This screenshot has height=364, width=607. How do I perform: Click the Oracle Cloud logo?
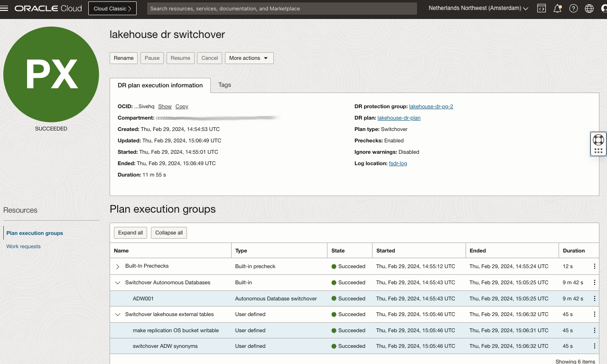pos(48,9)
